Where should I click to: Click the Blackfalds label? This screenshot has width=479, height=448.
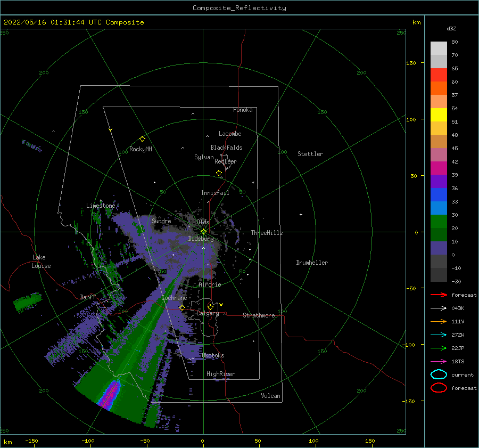(226, 148)
